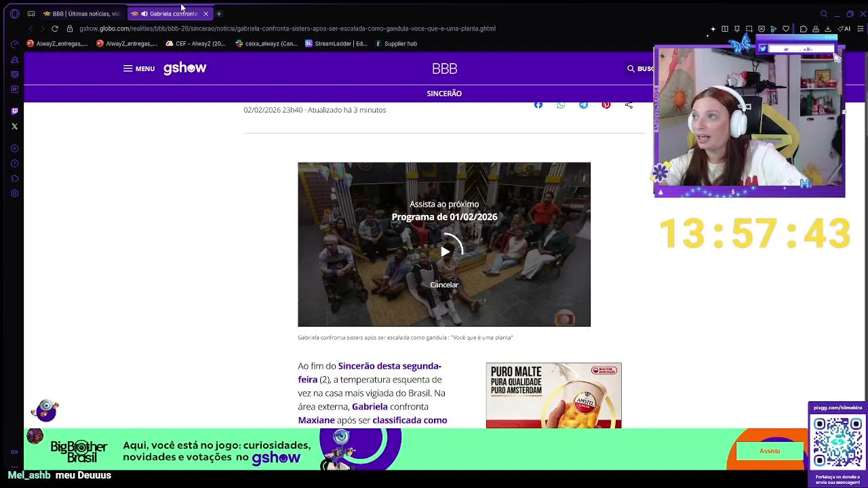Open the Opera GX main menu logo
Viewport: 868px width, 488px height.
(14, 14)
